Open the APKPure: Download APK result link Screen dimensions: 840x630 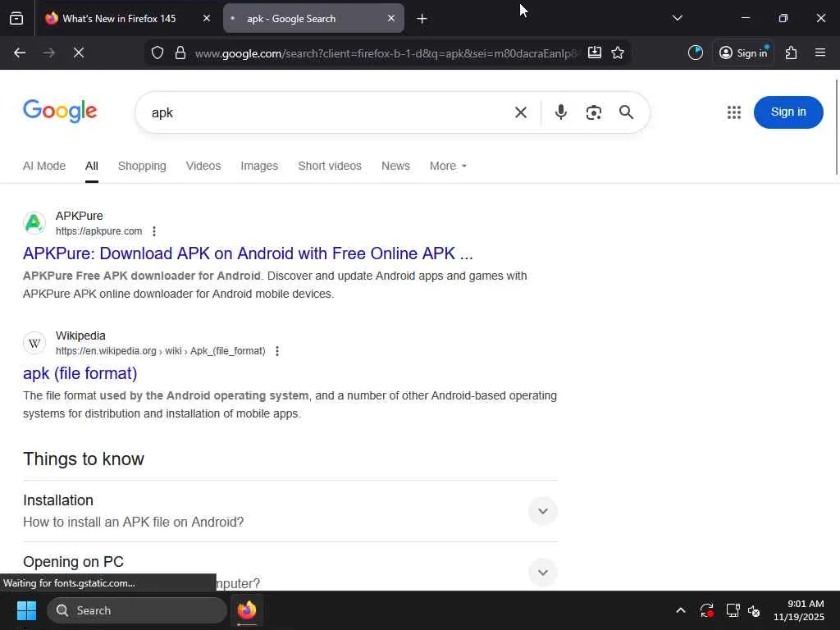[248, 253]
